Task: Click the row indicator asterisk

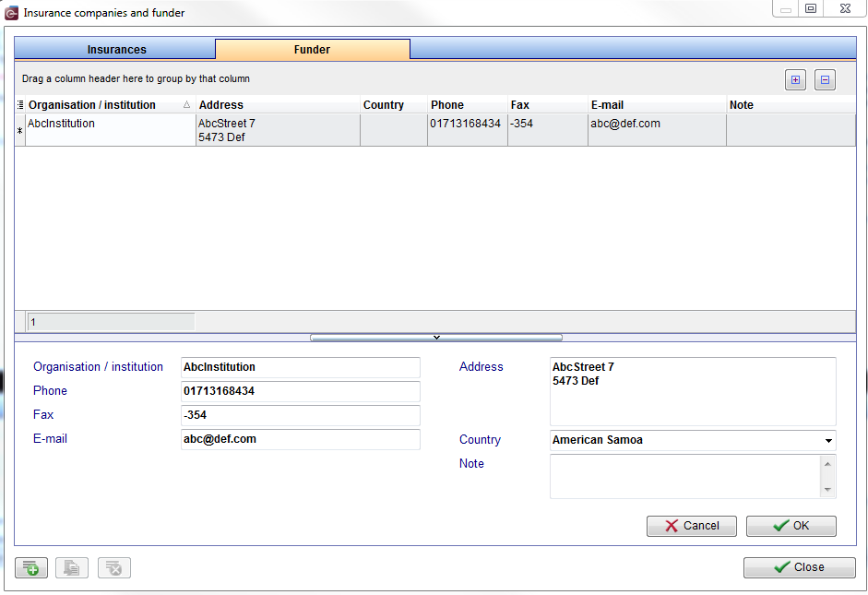Action: pyautogui.click(x=20, y=131)
